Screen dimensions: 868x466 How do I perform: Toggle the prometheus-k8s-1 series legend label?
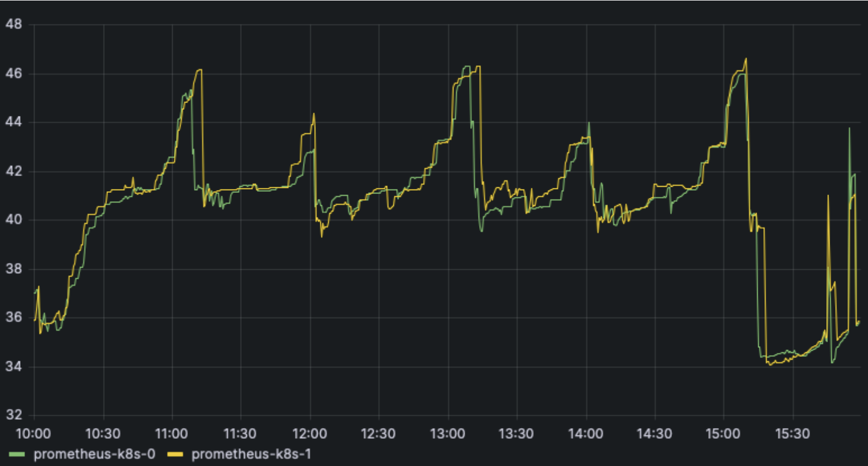[251, 454]
